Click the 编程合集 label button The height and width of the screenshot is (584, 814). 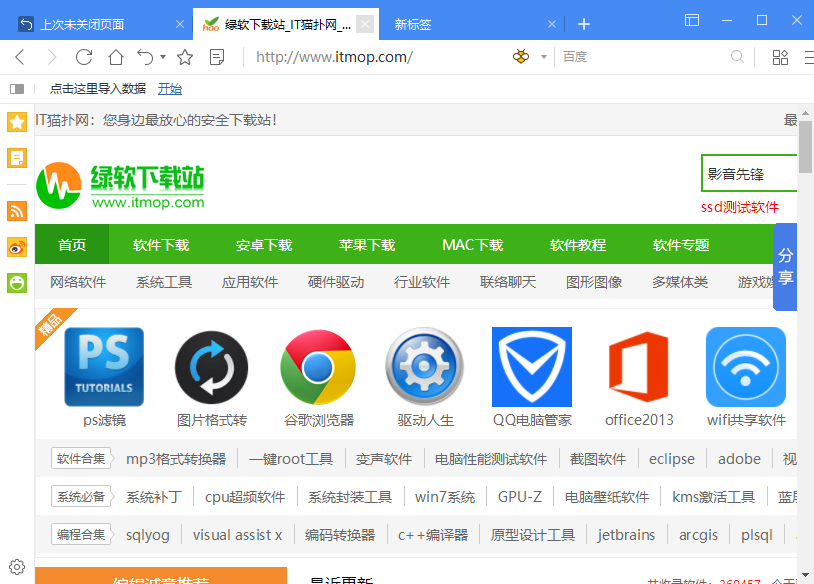pyautogui.click(x=82, y=534)
